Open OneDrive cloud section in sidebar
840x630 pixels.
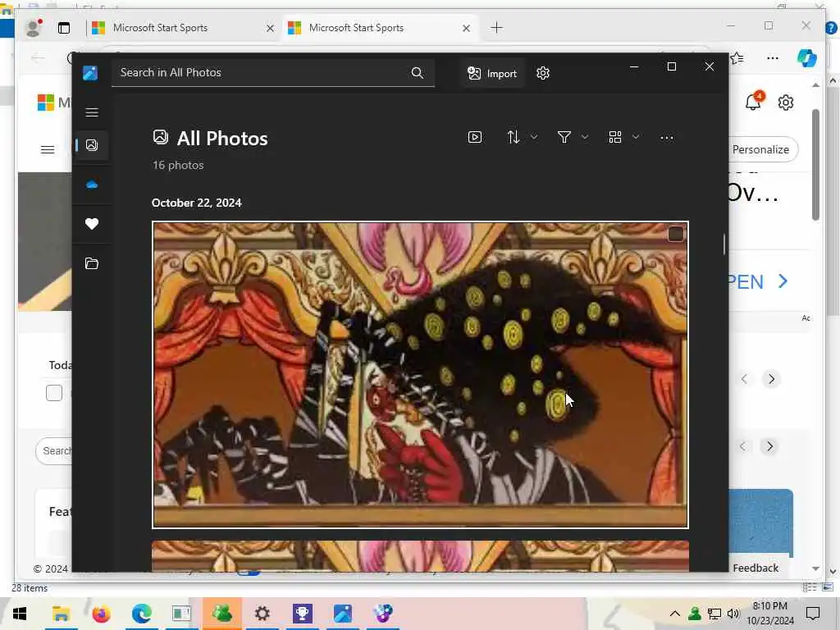click(92, 185)
